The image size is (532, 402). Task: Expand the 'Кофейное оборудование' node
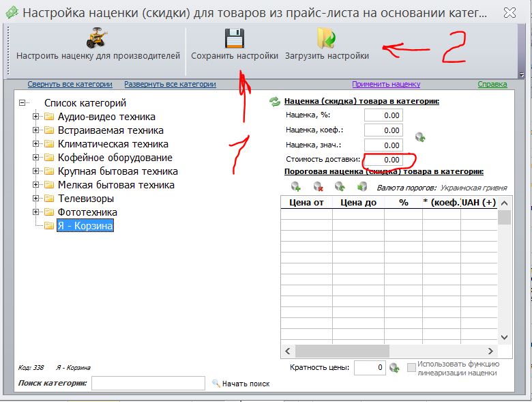35,157
